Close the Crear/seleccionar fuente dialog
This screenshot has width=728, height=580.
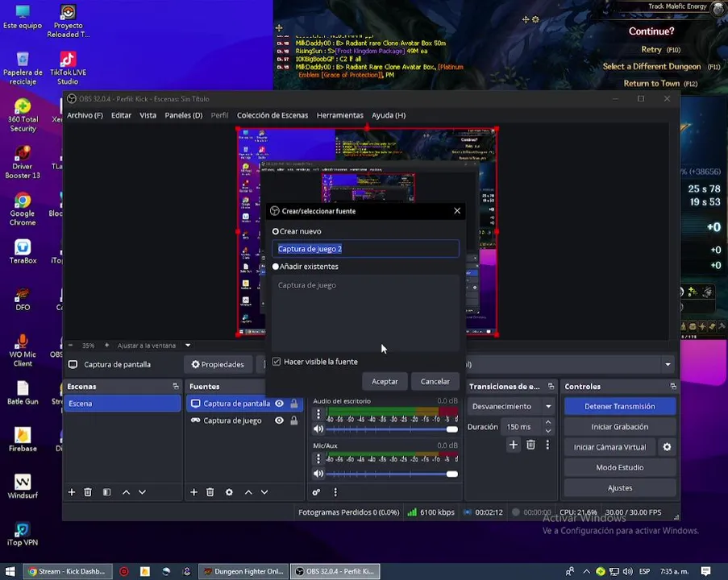457,211
